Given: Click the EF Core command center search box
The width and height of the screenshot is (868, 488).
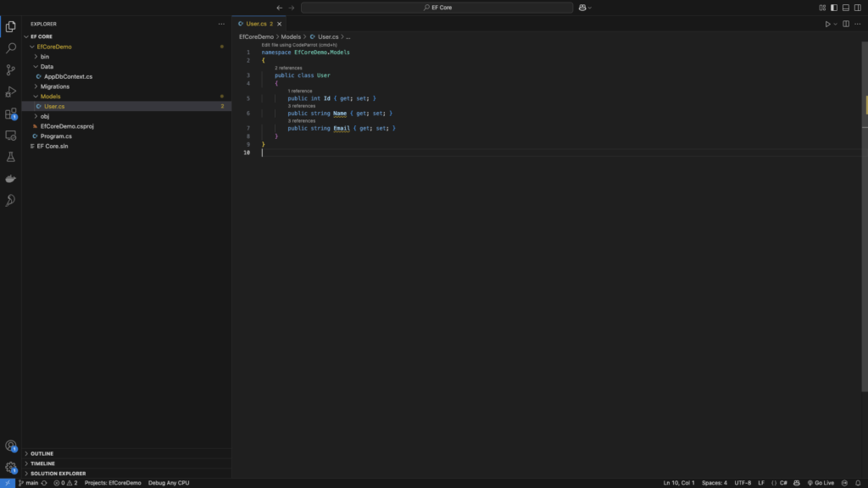Looking at the screenshot, I should click(x=437, y=8).
